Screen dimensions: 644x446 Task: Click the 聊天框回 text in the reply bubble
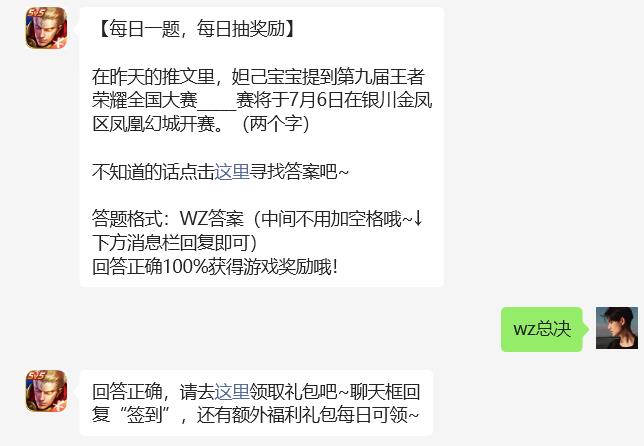click(385, 391)
